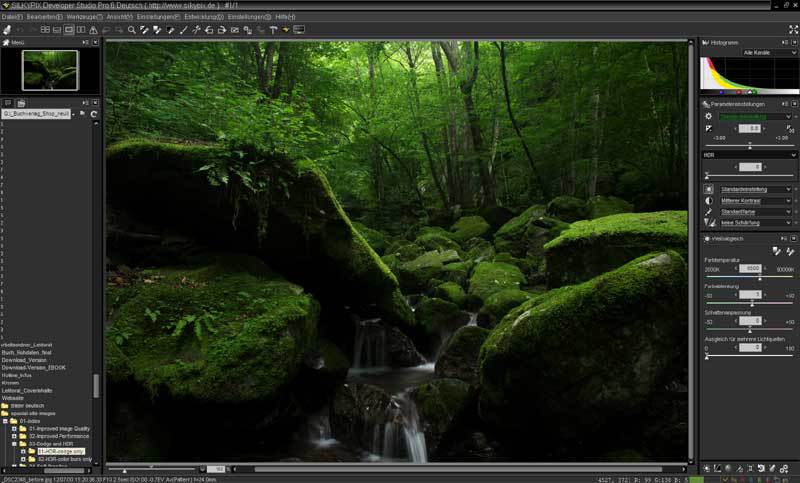This screenshot has height=483, width=800.
Task: Rotate image right using toolbar icon
Action: [x=221, y=30]
